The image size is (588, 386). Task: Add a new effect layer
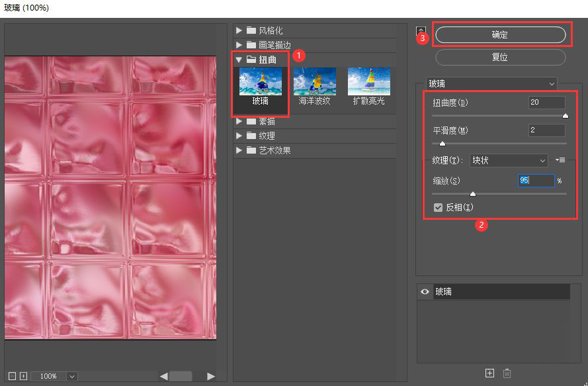[489, 373]
